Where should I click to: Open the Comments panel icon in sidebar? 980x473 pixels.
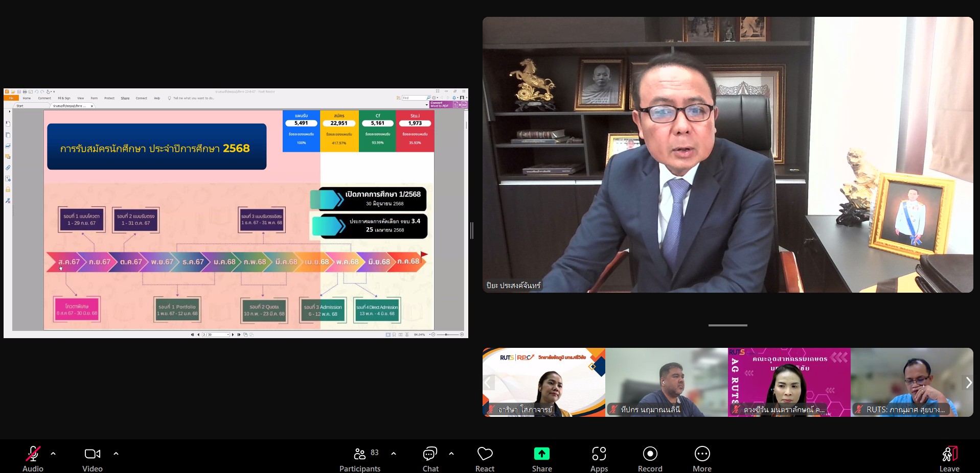point(8,156)
